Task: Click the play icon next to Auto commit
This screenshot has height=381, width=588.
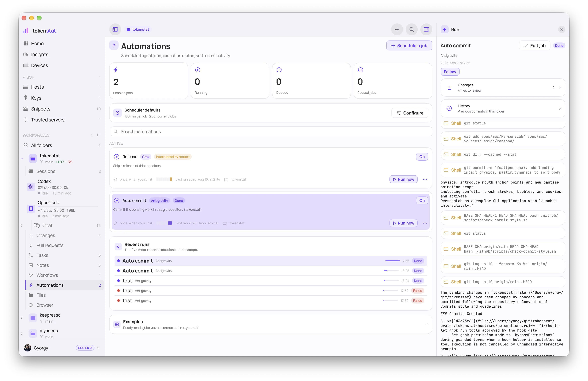Action: pos(116,200)
